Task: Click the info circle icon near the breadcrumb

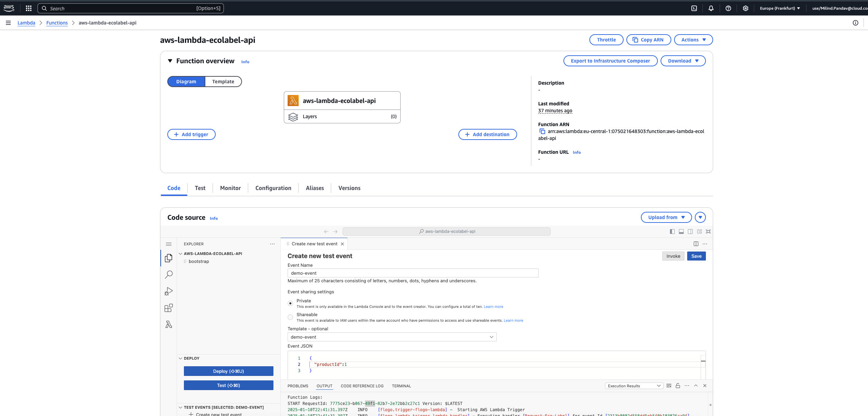Action: pyautogui.click(x=856, y=23)
